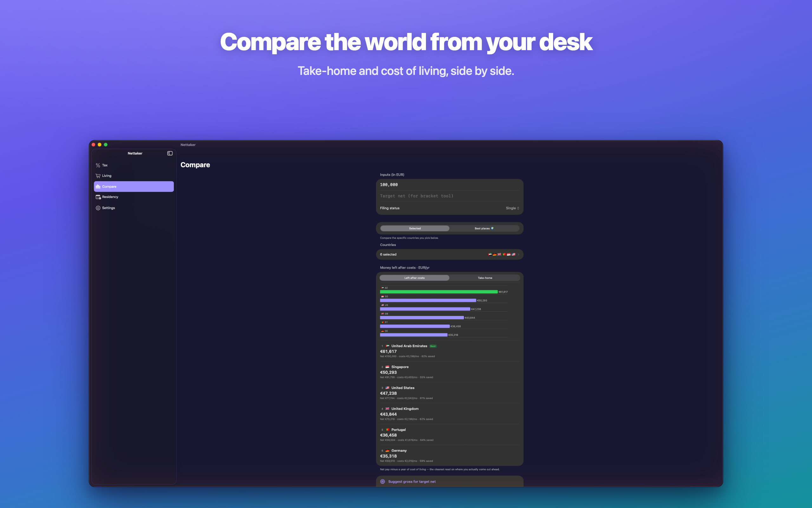Click the Portugal flag in the ranking list
812x508 pixels.
pyautogui.click(x=387, y=429)
